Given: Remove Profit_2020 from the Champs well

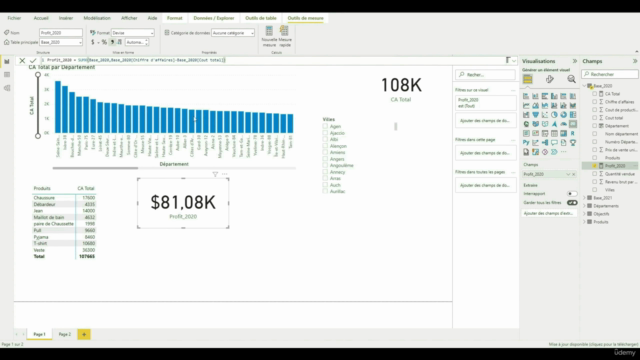Looking at the screenshot, I should pos(574,174).
